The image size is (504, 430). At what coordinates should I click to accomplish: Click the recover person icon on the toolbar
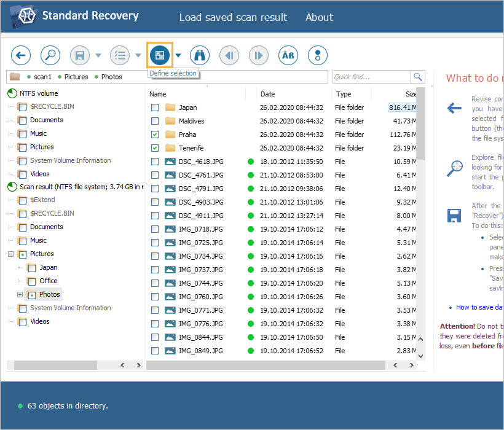pos(317,55)
